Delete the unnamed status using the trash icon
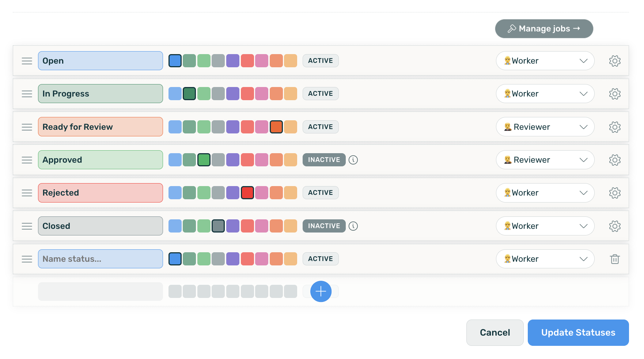 (615, 259)
